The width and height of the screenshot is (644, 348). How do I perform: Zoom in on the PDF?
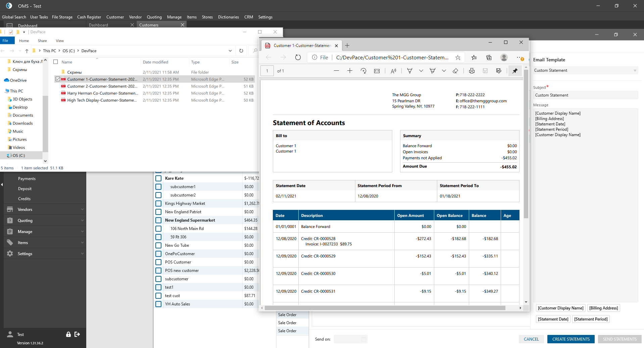[x=350, y=71]
